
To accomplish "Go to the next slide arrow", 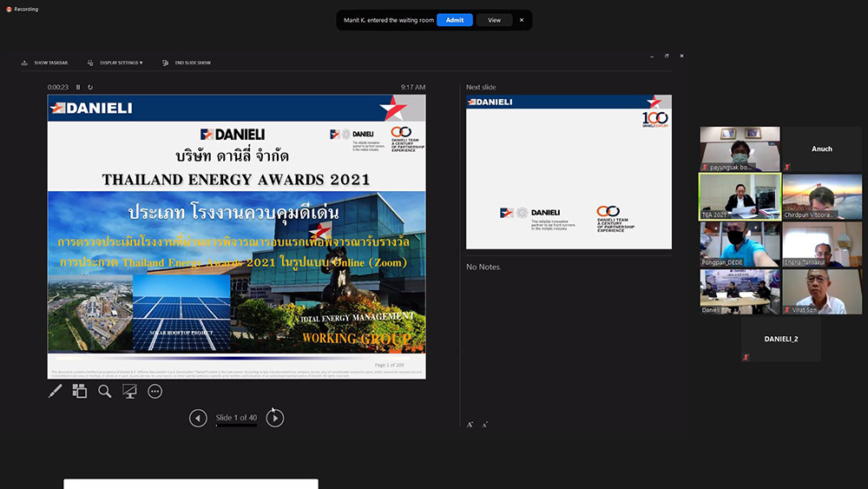I will 274,419.
